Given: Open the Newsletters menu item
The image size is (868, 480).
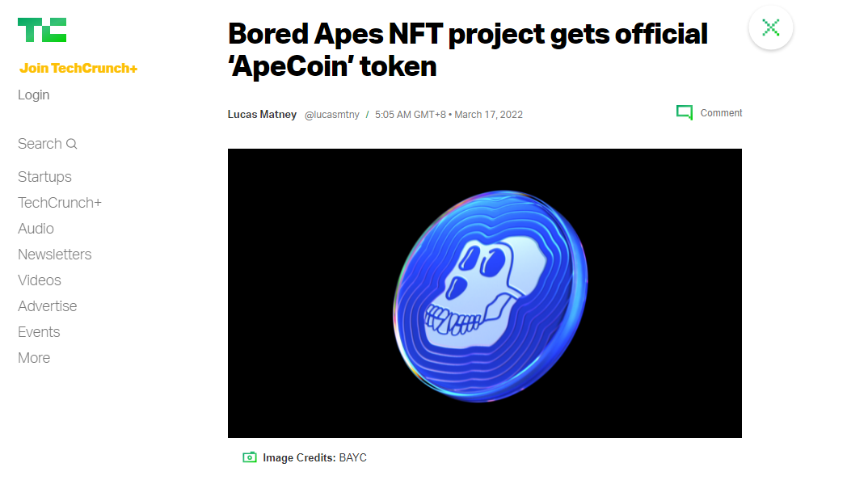Looking at the screenshot, I should click(55, 255).
